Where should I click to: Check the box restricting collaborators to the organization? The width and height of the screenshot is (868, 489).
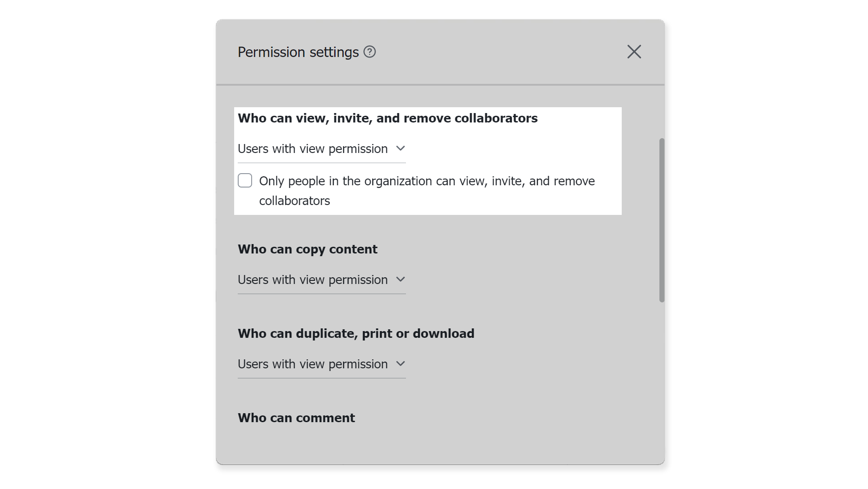[245, 180]
